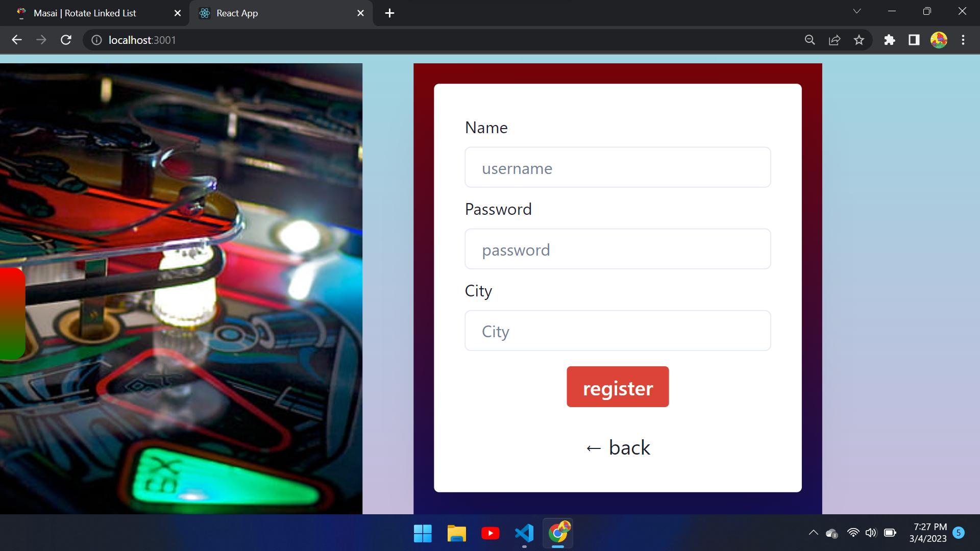Viewport: 980px width, 551px height.
Task: Click the browser reload page icon
Action: tap(66, 40)
